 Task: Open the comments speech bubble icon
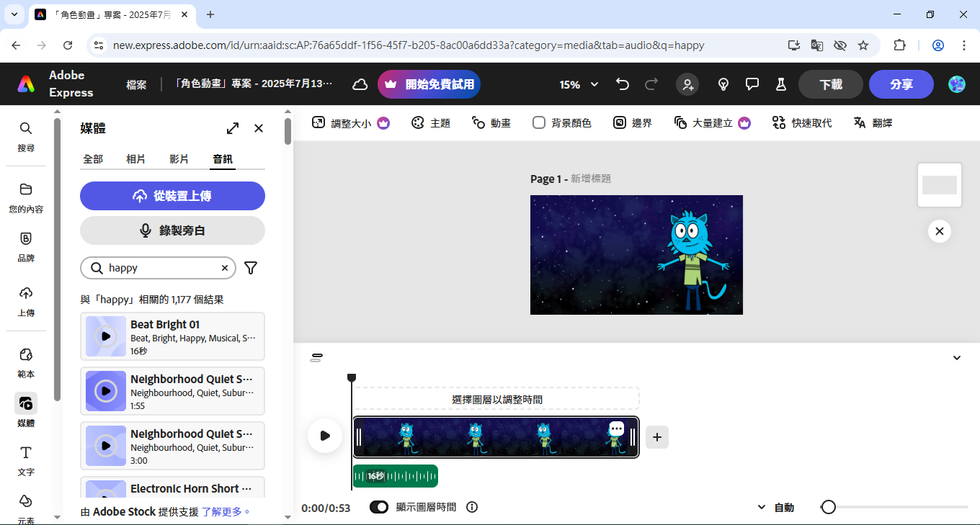[752, 84]
